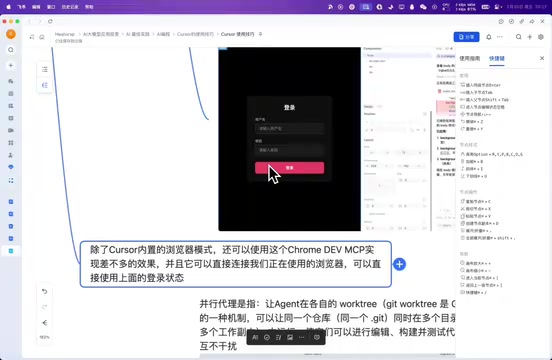Click the 复制节点⌘ + C shortcut entry
The height and width of the screenshot is (360, 552).
476,202
